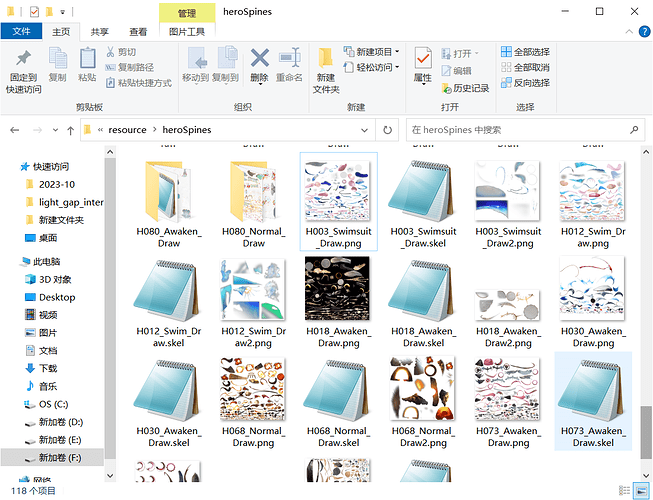
Task: Click file pane scroll down arrow
Action: pos(646,475)
